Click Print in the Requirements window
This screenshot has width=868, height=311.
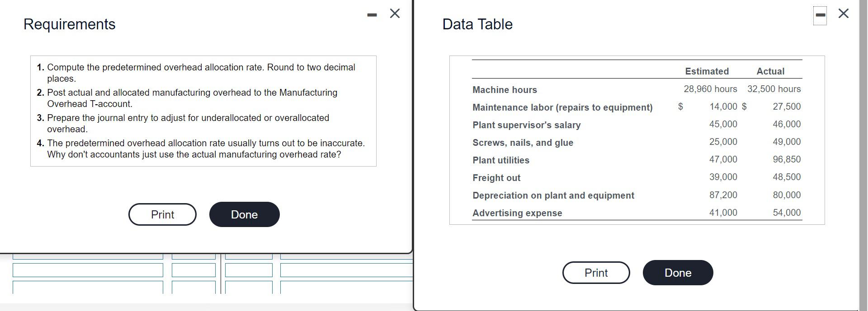tap(162, 214)
